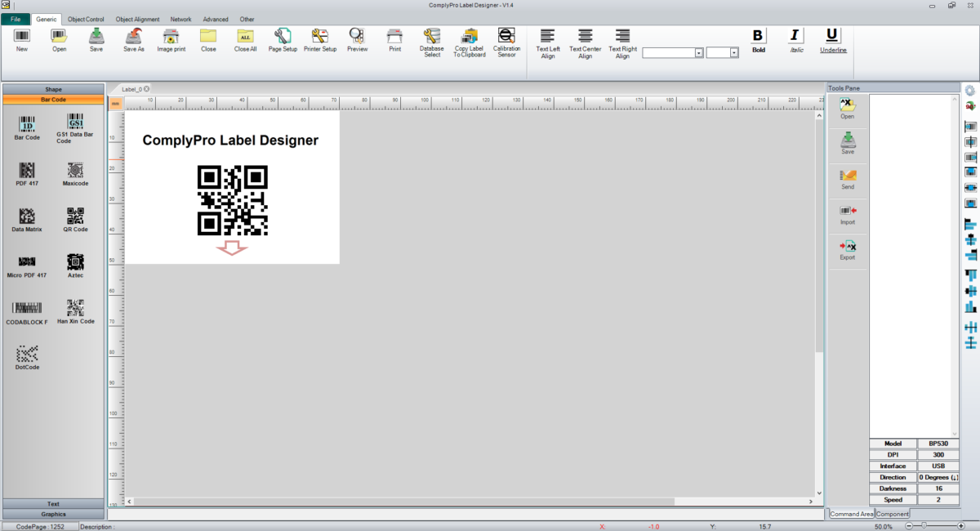The height and width of the screenshot is (531, 980).
Task: Apply Text Center Align
Action: tap(586, 43)
